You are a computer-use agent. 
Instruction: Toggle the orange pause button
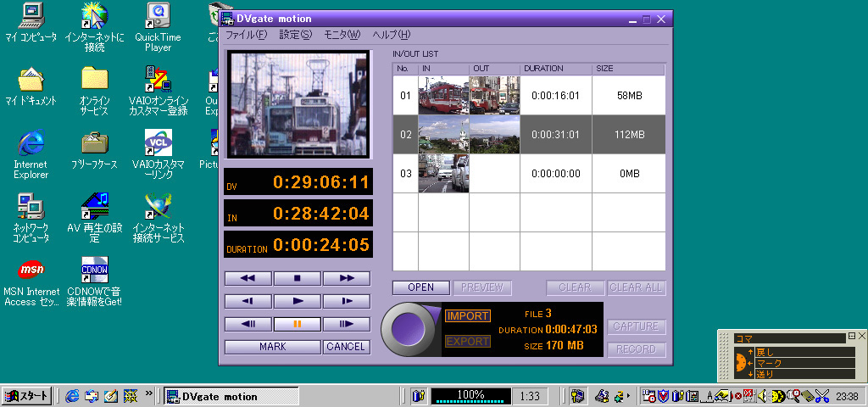pyautogui.click(x=297, y=324)
